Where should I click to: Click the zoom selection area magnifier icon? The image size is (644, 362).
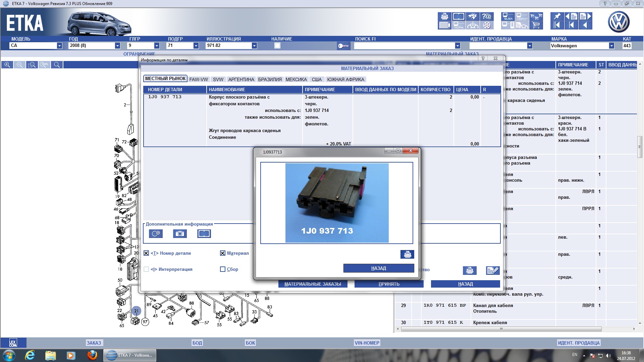(32, 65)
